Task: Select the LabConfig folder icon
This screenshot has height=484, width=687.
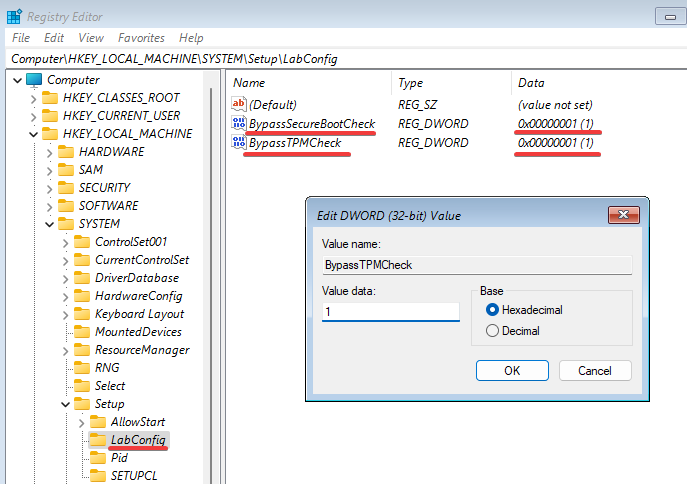Action: (97, 440)
